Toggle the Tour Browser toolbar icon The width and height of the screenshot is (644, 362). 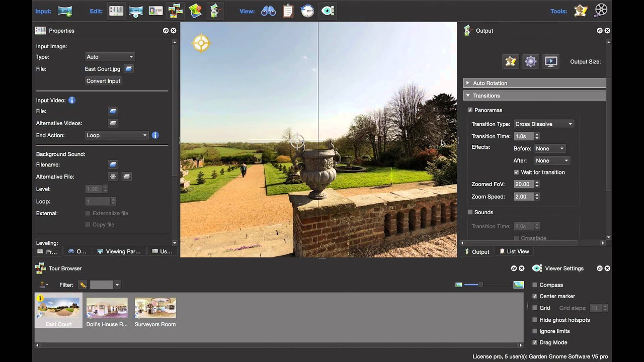point(175,11)
